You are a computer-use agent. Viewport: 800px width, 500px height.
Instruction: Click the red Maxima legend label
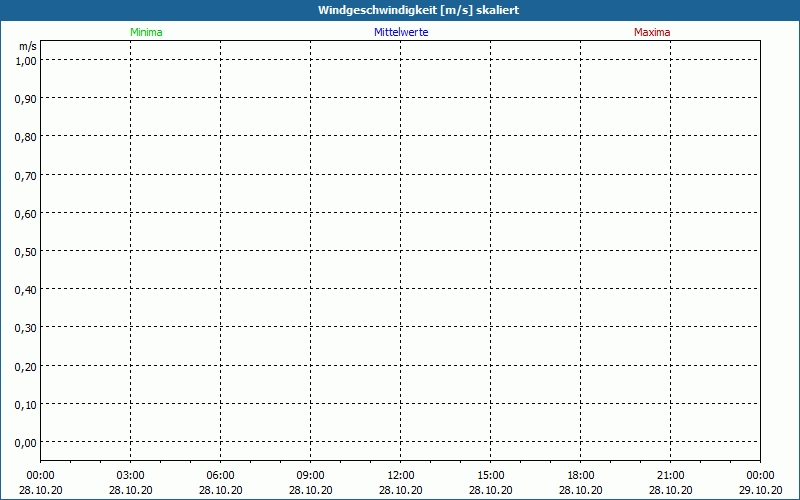(652, 32)
